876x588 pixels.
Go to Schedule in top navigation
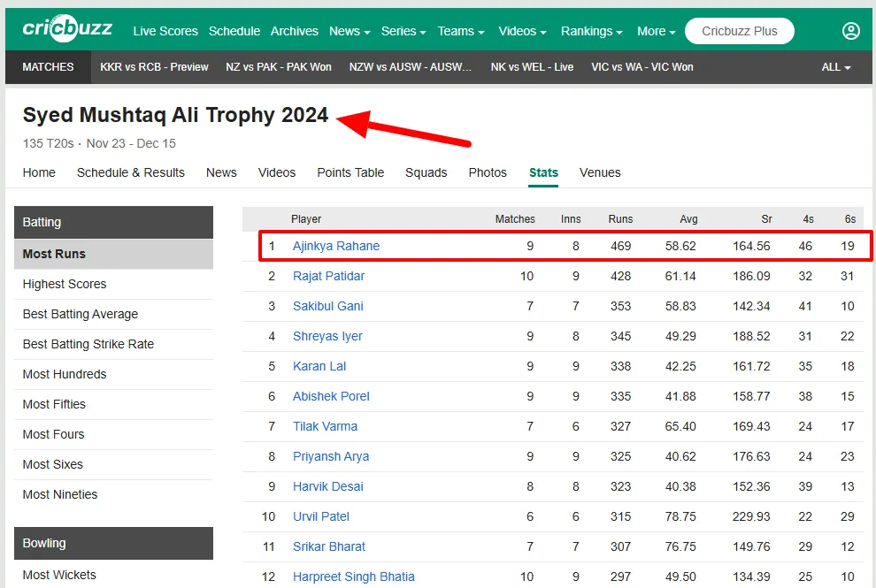click(234, 31)
